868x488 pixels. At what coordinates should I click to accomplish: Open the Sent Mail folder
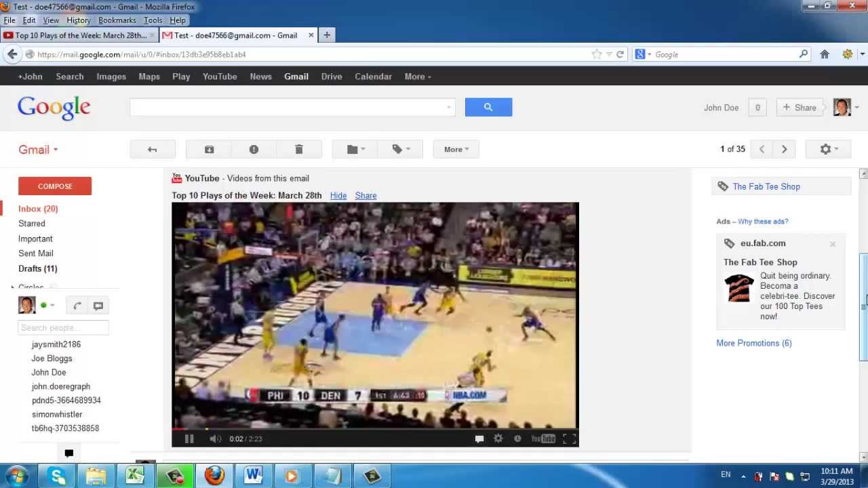(x=36, y=253)
